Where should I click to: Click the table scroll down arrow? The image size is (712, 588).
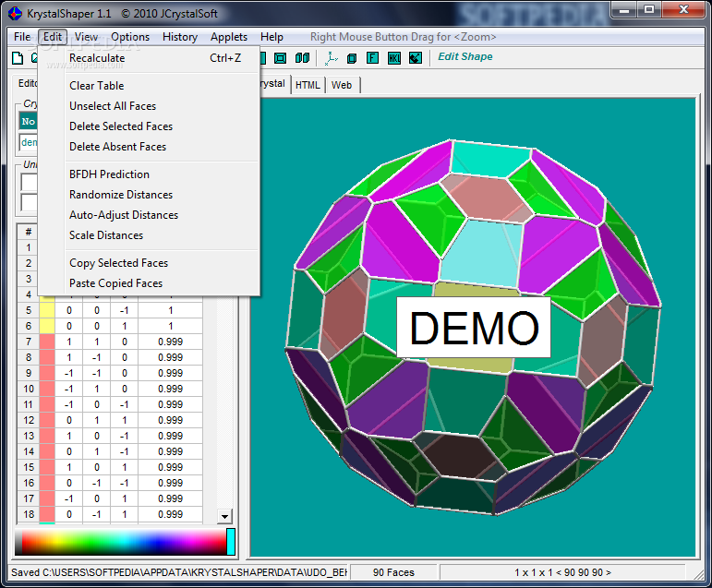[x=224, y=516]
